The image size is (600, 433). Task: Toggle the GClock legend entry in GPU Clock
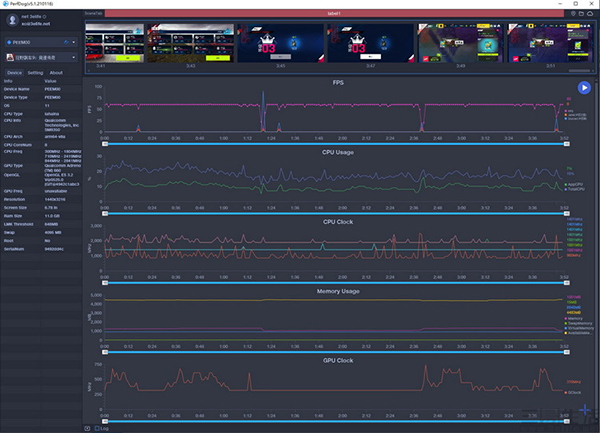pyautogui.click(x=568, y=392)
